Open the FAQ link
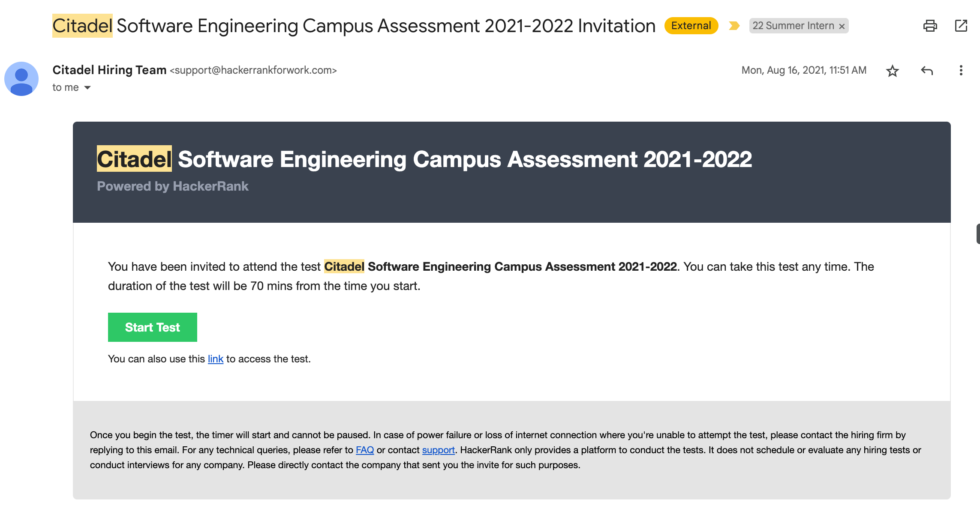 (x=364, y=450)
